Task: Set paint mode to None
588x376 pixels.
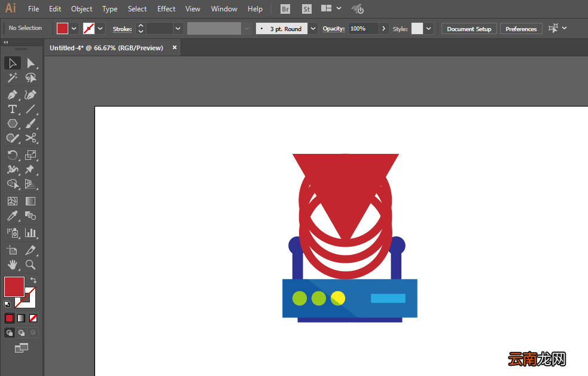Action: click(x=33, y=318)
